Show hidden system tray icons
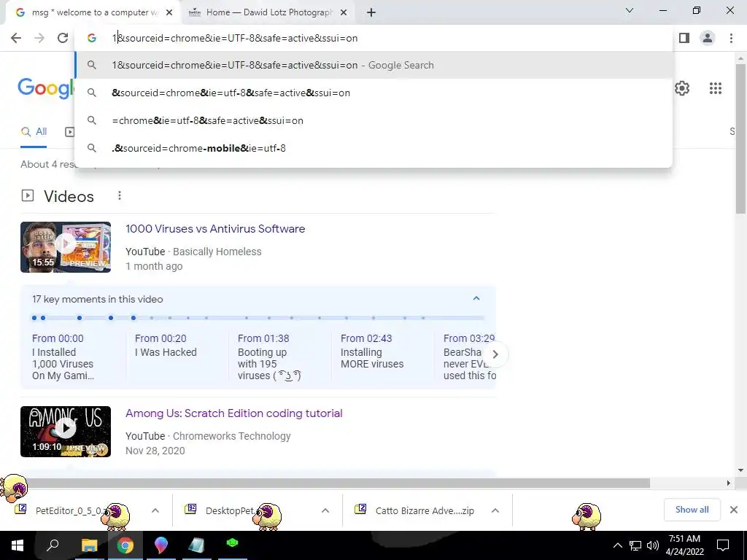This screenshot has width=747, height=560. [x=617, y=545]
